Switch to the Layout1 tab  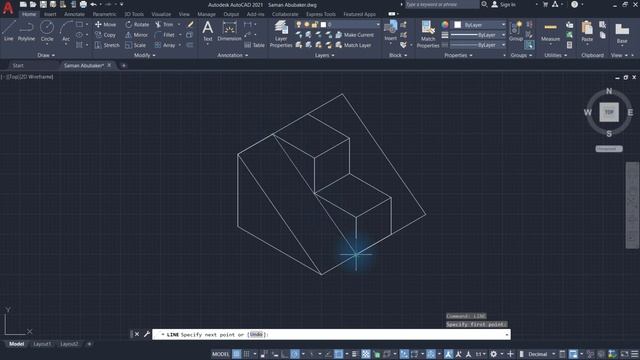pos(42,344)
